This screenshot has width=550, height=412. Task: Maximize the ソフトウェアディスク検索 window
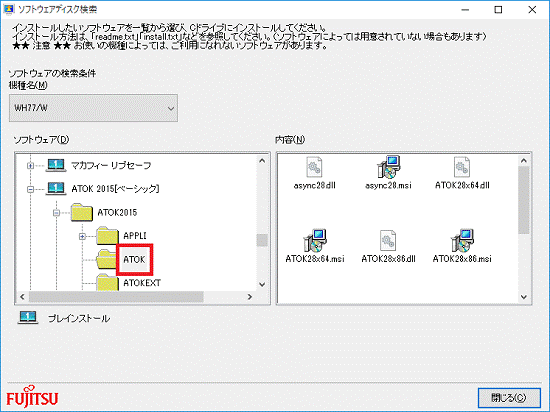click(498, 10)
